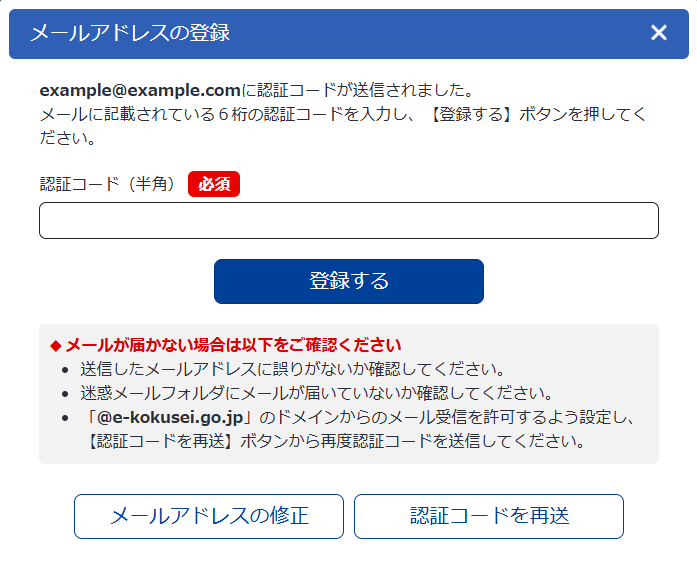The width and height of the screenshot is (697, 576).
Task: Click the red 必須 badge
Action: click(x=214, y=184)
